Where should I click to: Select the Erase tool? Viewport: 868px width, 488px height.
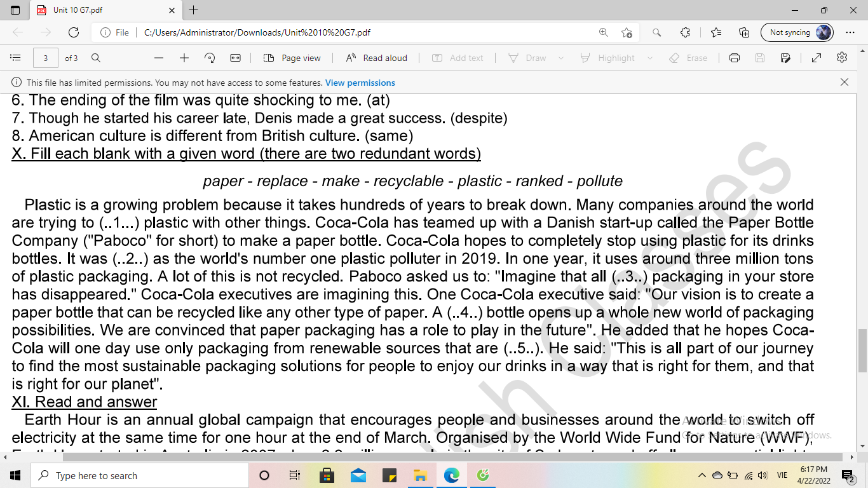(688, 58)
